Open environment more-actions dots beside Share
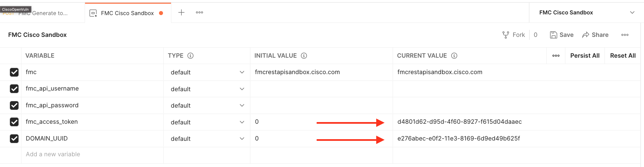Screen dimensions: 644x167 625,35
